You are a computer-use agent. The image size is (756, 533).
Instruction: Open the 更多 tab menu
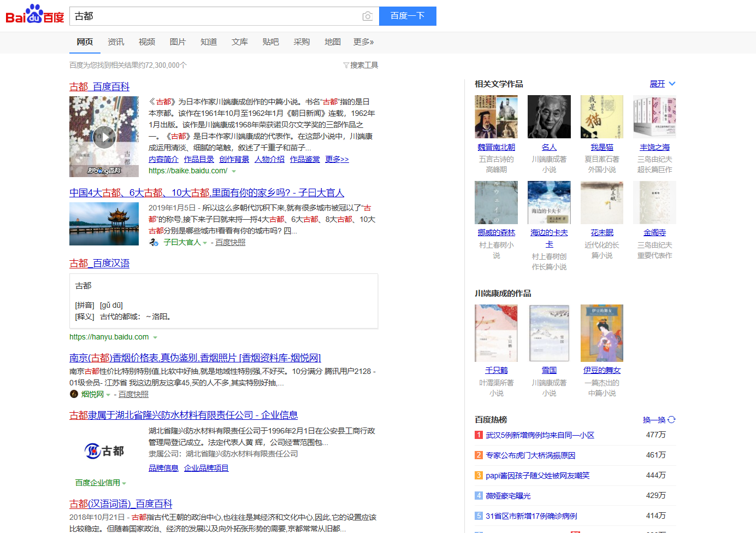pyautogui.click(x=363, y=42)
